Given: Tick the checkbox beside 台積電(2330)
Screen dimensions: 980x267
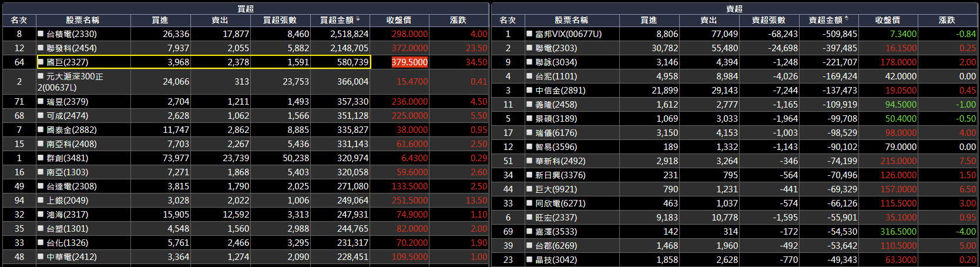Looking at the screenshot, I should coord(41,34).
